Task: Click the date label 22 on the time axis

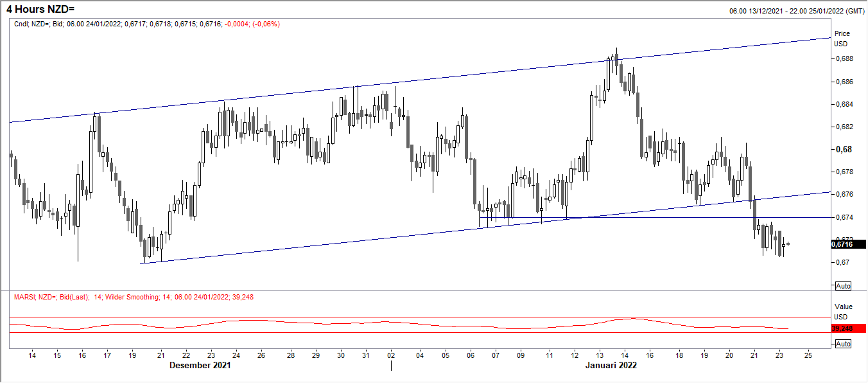Action: (x=185, y=355)
